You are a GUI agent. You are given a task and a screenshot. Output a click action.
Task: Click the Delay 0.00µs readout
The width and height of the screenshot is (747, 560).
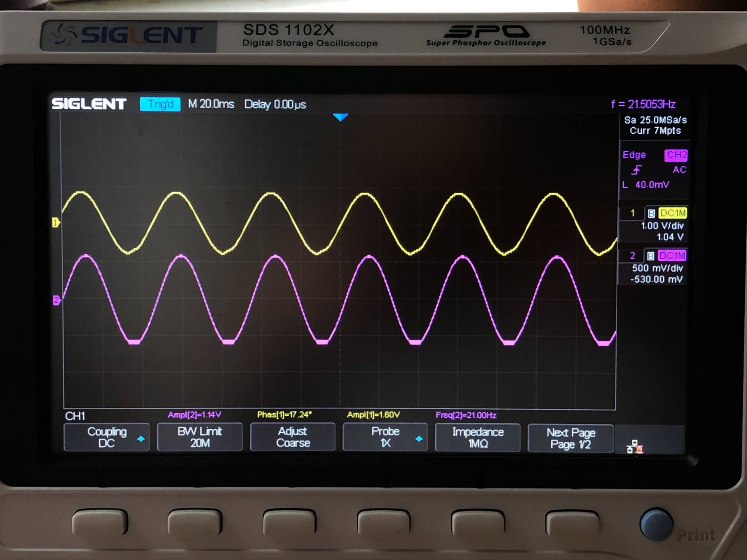pos(275,105)
